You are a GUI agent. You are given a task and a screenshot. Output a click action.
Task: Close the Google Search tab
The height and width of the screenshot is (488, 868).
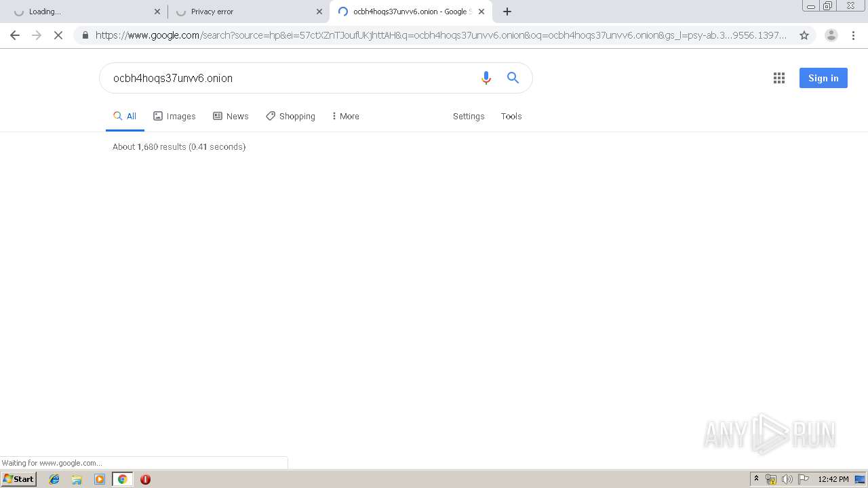tap(481, 12)
